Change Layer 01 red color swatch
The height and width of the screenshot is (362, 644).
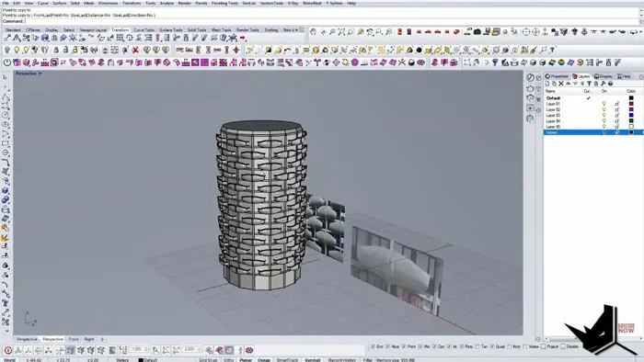pyautogui.click(x=631, y=104)
